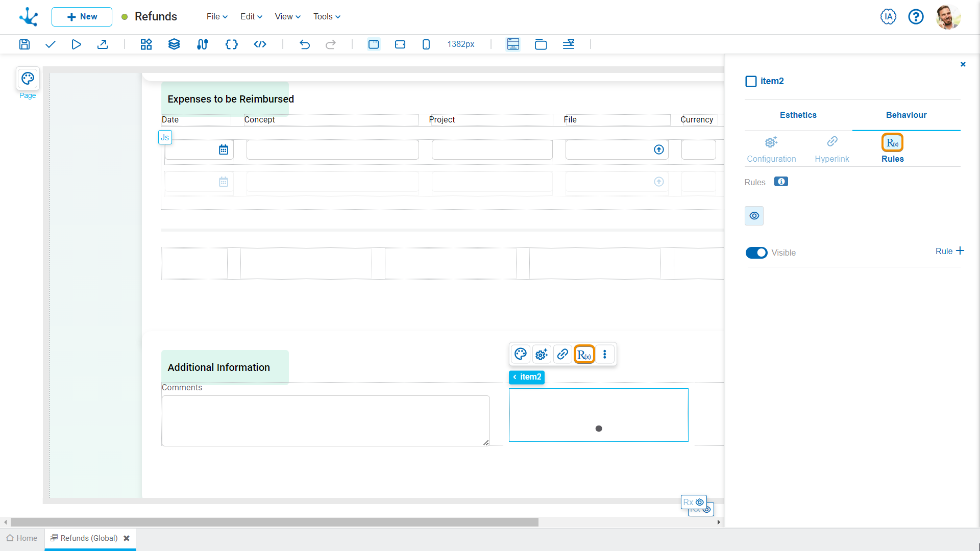Toggle the eye visibility icon for item2

[x=754, y=215]
